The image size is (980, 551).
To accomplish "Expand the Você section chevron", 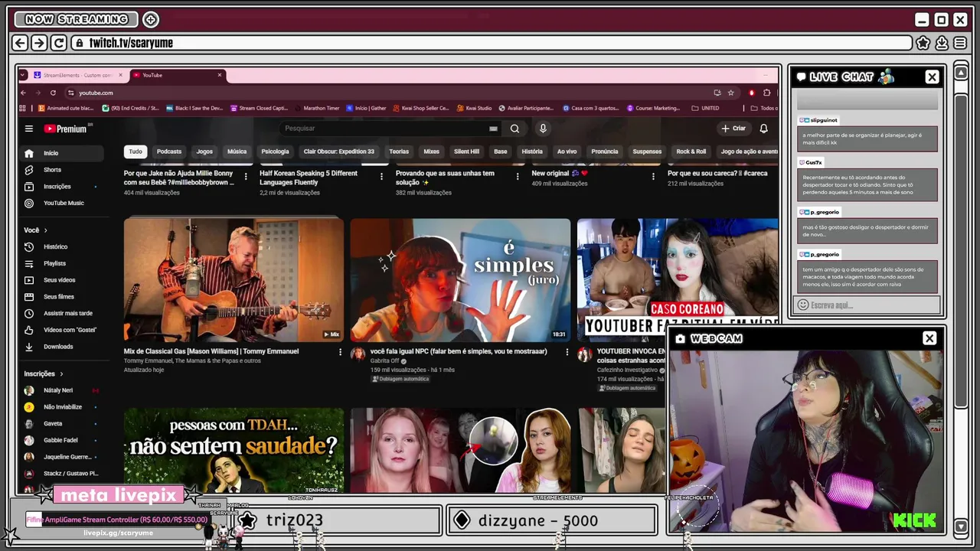I will point(46,230).
